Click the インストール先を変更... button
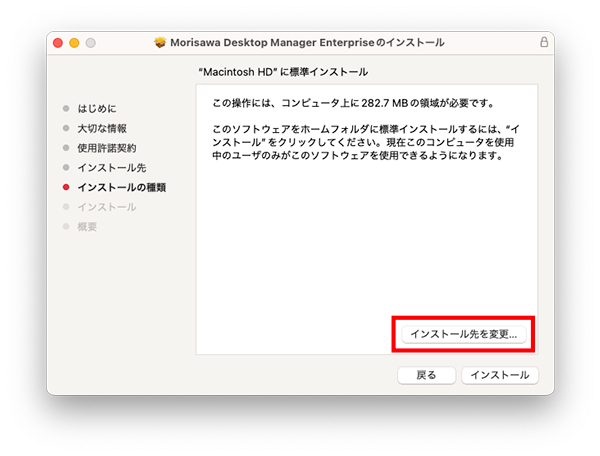 pos(463,334)
